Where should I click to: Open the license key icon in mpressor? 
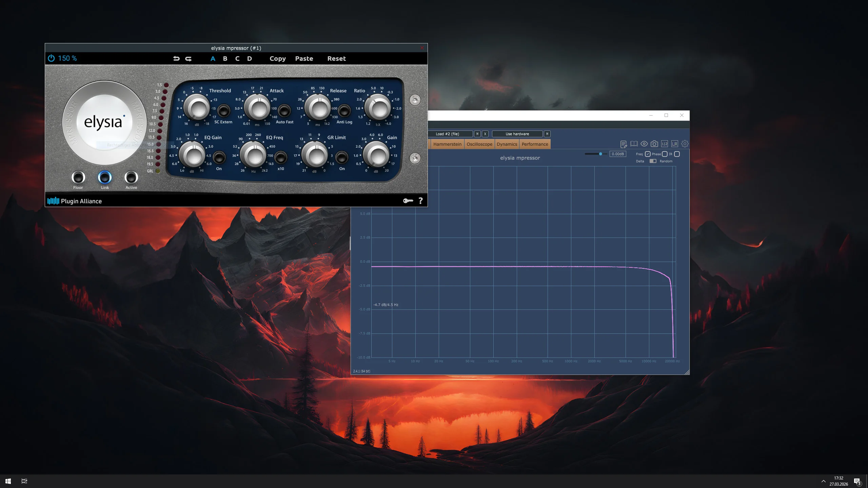pyautogui.click(x=408, y=201)
